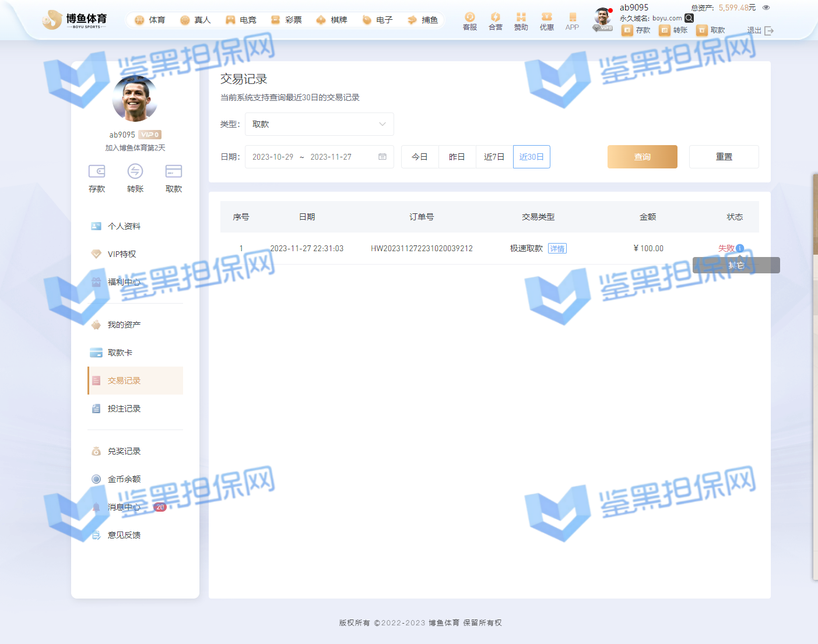Open the 体育 sports navigation menu
This screenshot has height=644, width=818.
pos(150,20)
